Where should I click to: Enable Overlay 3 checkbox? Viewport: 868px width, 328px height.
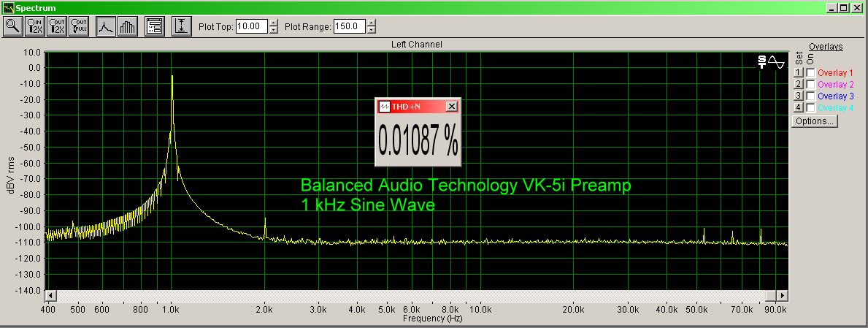click(810, 96)
